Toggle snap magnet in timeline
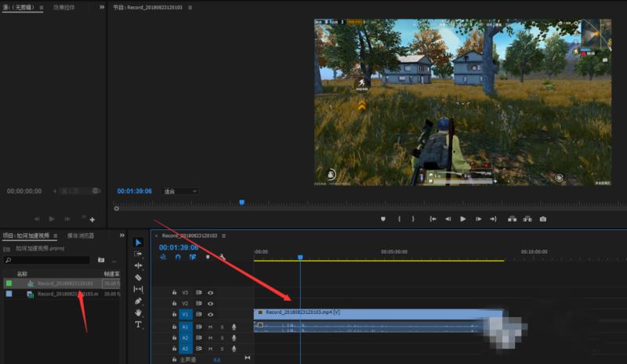 178,257
